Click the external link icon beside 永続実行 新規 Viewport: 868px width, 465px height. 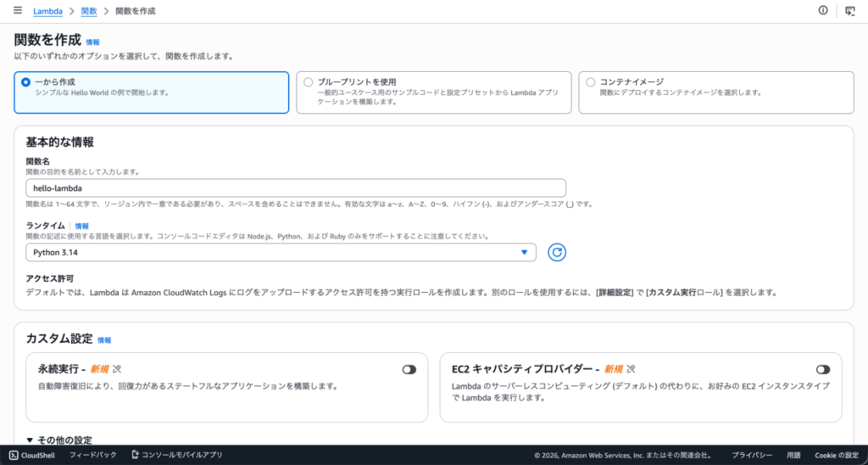click(x=117, y=369)
